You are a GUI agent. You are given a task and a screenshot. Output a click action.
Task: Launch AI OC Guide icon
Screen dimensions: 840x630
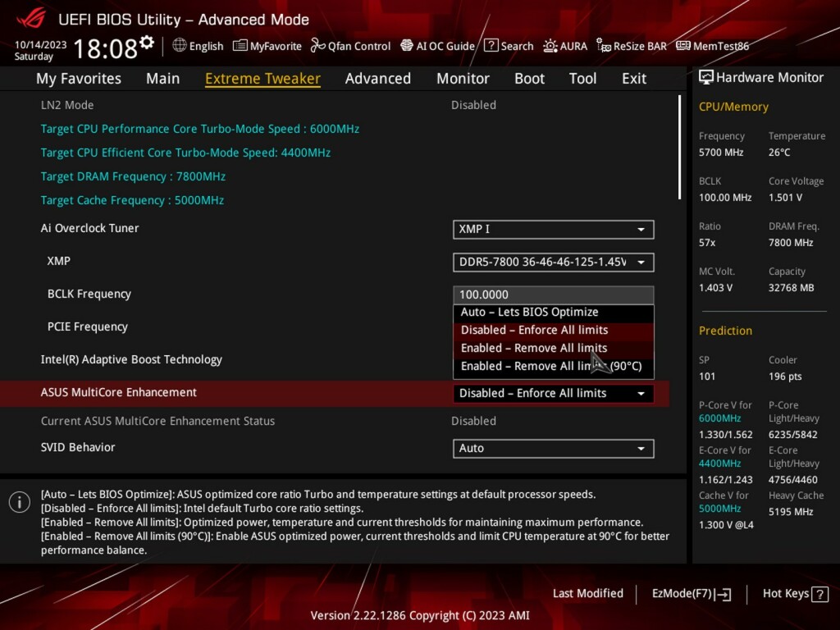tap(407, 46)
